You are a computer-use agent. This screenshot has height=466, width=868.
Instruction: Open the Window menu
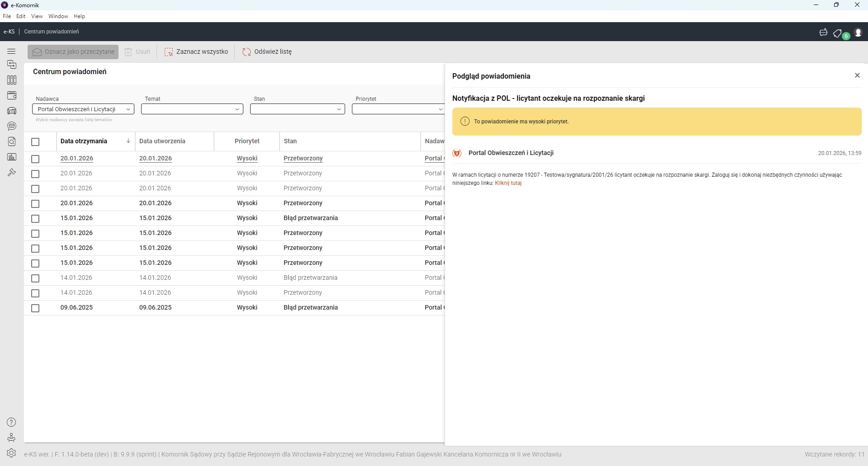[x=58, y=16]
